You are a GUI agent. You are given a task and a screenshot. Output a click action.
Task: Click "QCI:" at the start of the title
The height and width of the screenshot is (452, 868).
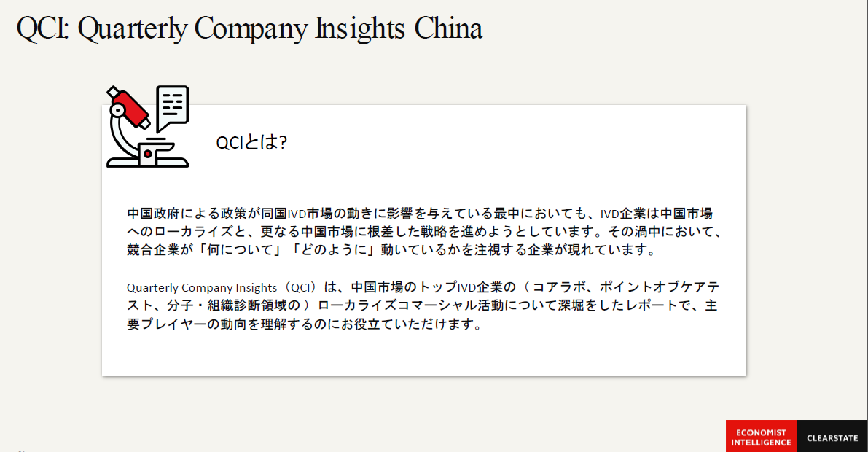pyautogui.click(x=42, y=29)
